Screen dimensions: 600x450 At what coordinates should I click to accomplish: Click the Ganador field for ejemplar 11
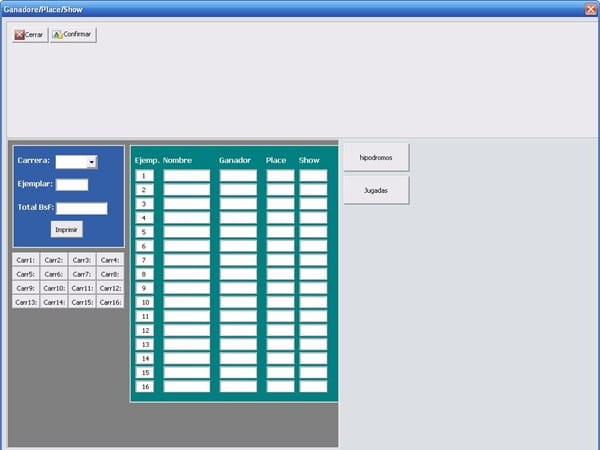(238, 316)
